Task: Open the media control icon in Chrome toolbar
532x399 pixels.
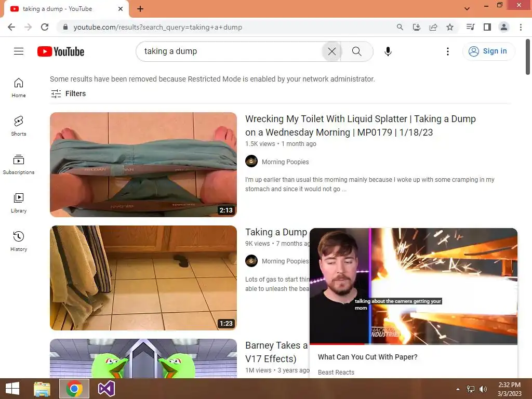Action: click(470, 27)
